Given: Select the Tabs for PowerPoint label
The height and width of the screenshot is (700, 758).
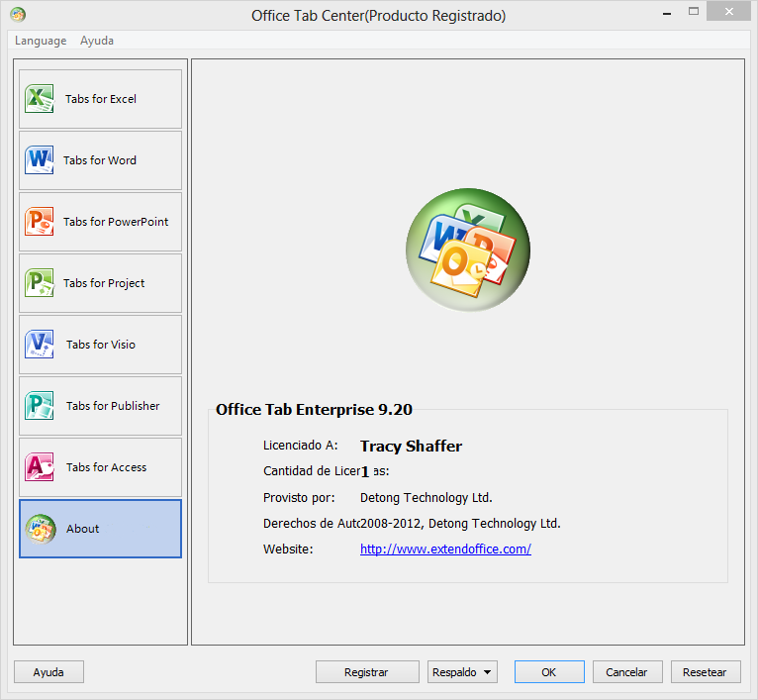Looking at the screenshot, I should pos(116,222).
